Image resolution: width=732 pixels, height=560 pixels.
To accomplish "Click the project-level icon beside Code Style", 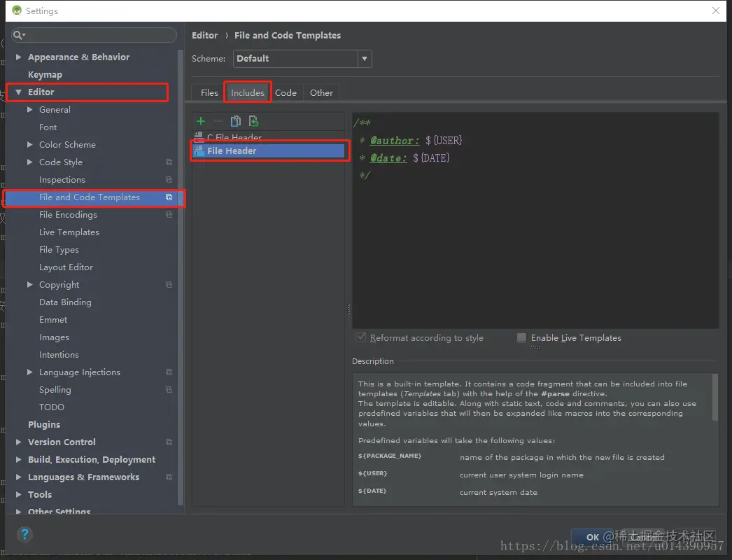I will (x=169, y=162).
